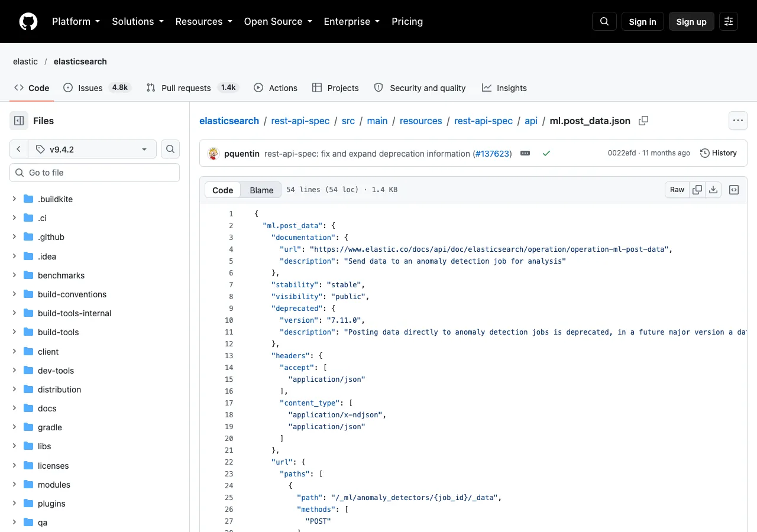The image size is (757, 532).
Task: Open pull request #137623 link
Action: 492,153
